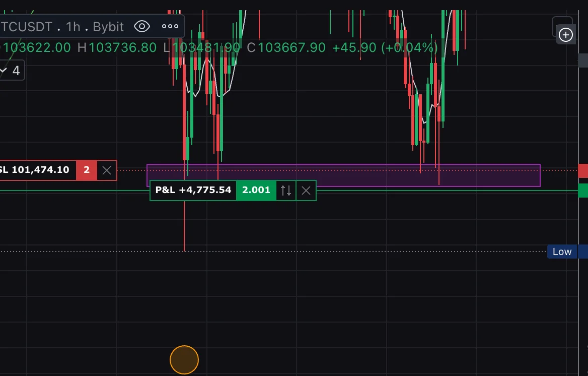Click the green position price tag on price axis
Viewport: 588px width, 376px height.
coord(583,191)
